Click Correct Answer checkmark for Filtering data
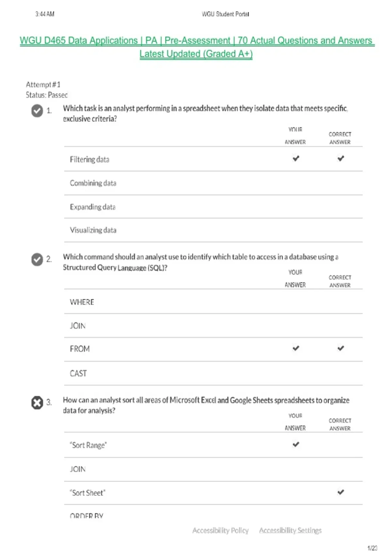The image size is (392, 556). click(341, 159)
